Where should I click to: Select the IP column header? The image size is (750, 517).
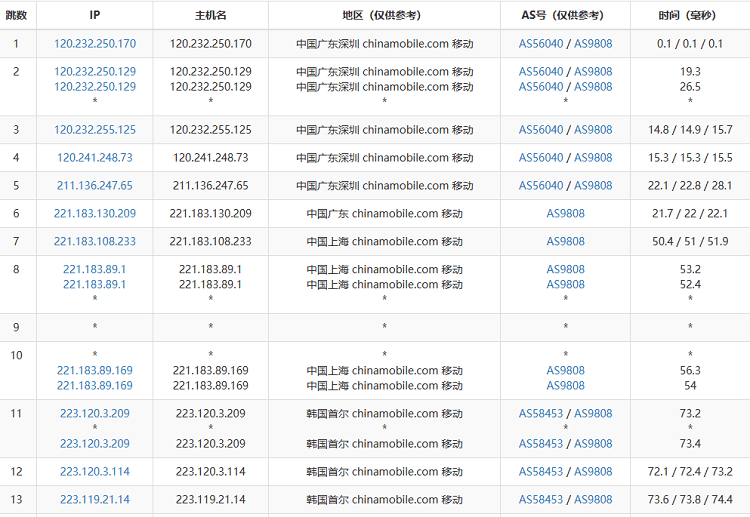pos(95,15)
